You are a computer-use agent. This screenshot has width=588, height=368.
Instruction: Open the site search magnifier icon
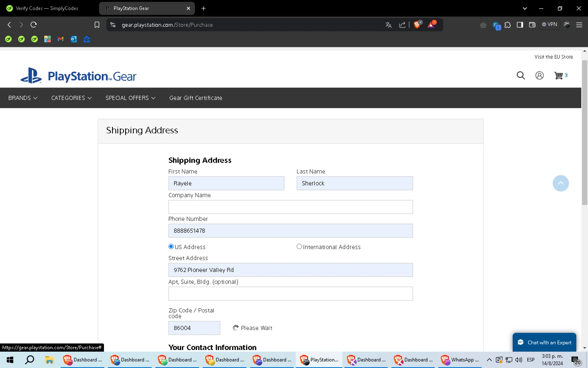[x=521, y=75]
